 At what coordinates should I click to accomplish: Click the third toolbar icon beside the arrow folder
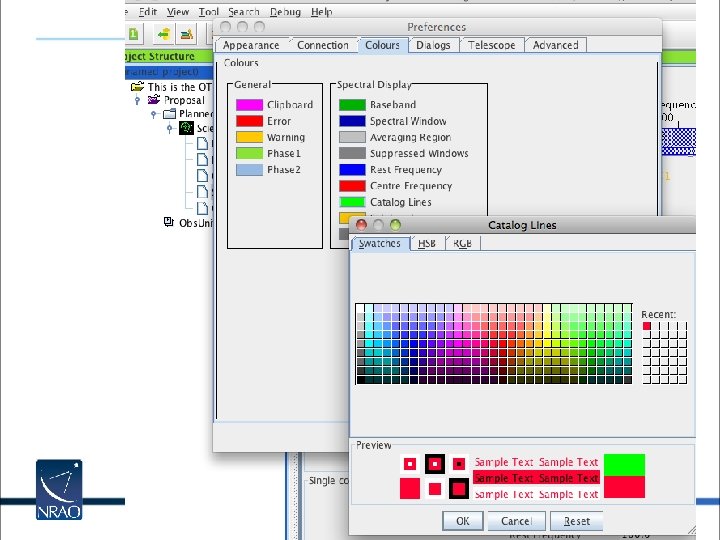tap(187, 34)
